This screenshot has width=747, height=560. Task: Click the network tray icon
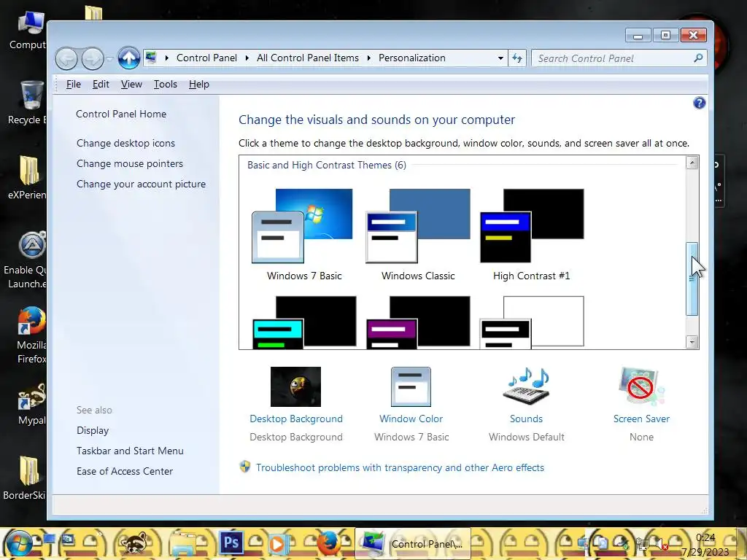coord(642,543)
